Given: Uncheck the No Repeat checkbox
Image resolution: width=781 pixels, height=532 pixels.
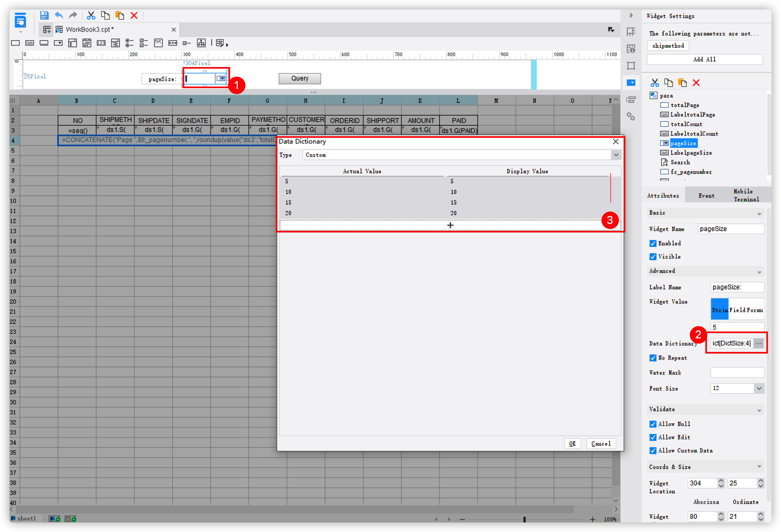Looking at the screenshot, I should pyautogui.click(x=653, y=358).
